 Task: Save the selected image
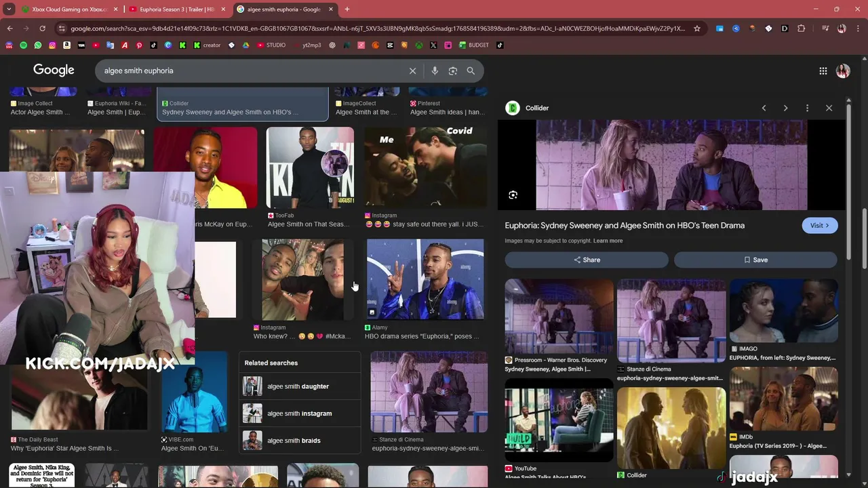(x=755, y=260)
